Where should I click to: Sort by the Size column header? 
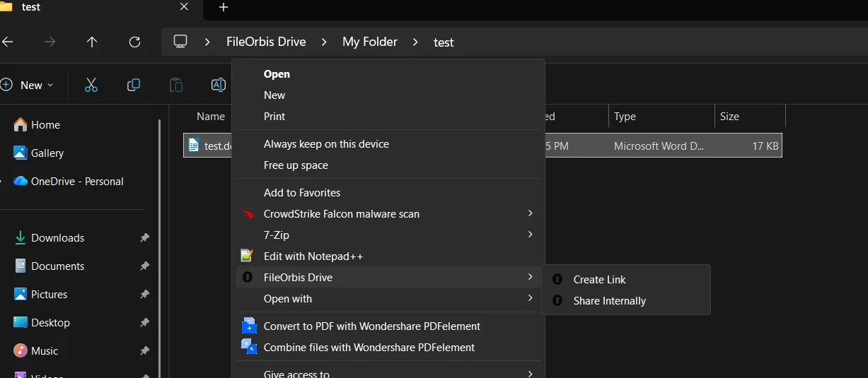729,117
